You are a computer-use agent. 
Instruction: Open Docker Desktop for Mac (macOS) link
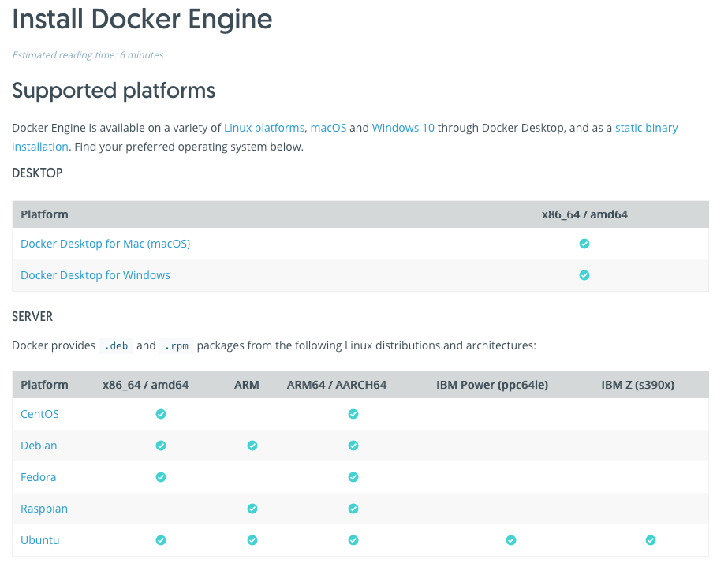tap(106, 244)
